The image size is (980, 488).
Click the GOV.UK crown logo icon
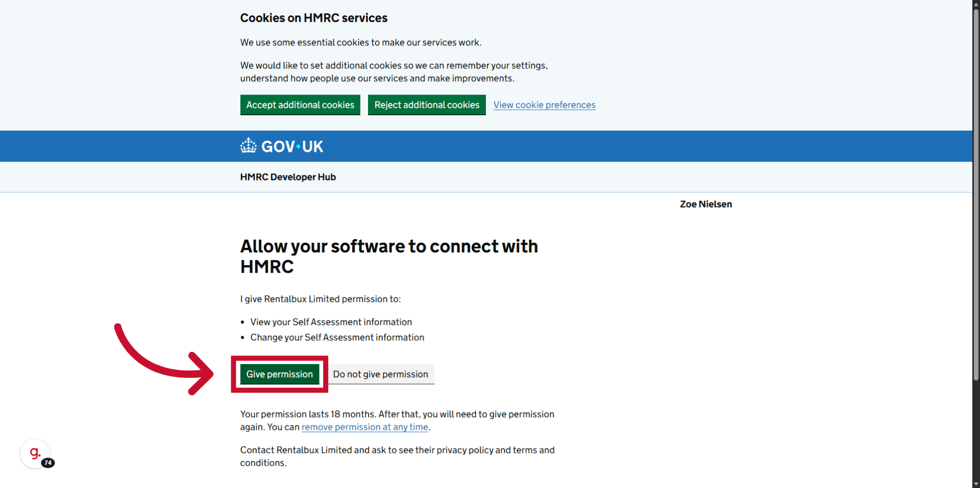(249, 146)
